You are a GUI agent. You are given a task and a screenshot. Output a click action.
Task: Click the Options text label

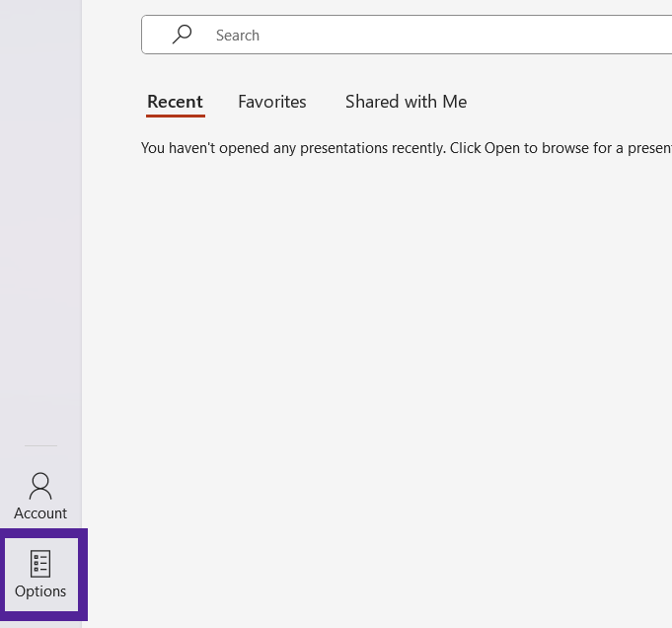coord(40,591)
